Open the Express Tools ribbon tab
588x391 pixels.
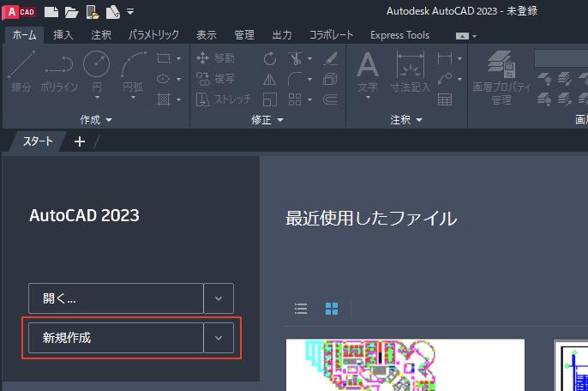pos(399,35)
